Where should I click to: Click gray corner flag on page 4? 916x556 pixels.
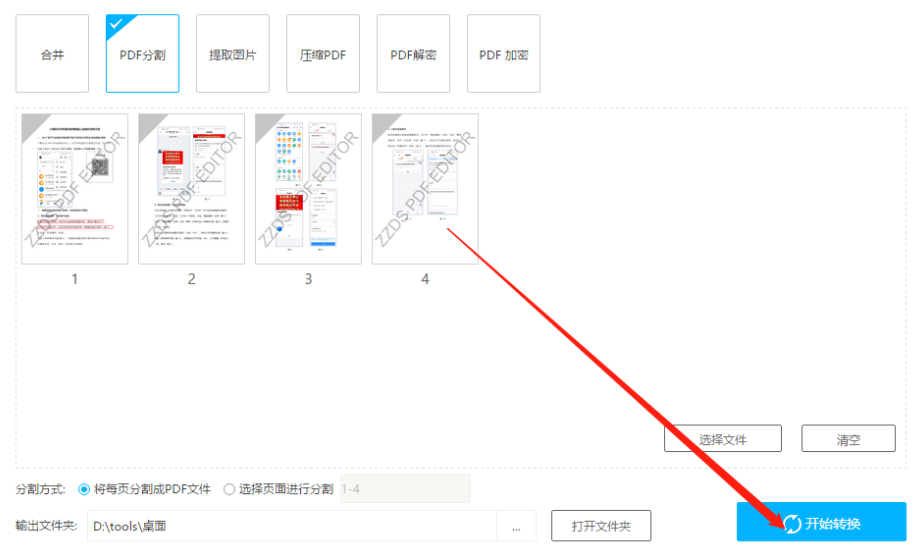(385, 126)
